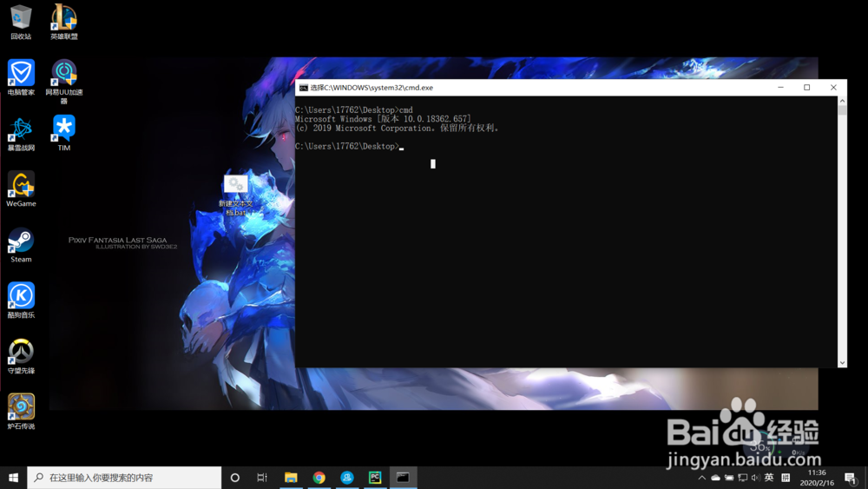
Task: Select the Steam desktop shortcut
Action: point(21,245)
